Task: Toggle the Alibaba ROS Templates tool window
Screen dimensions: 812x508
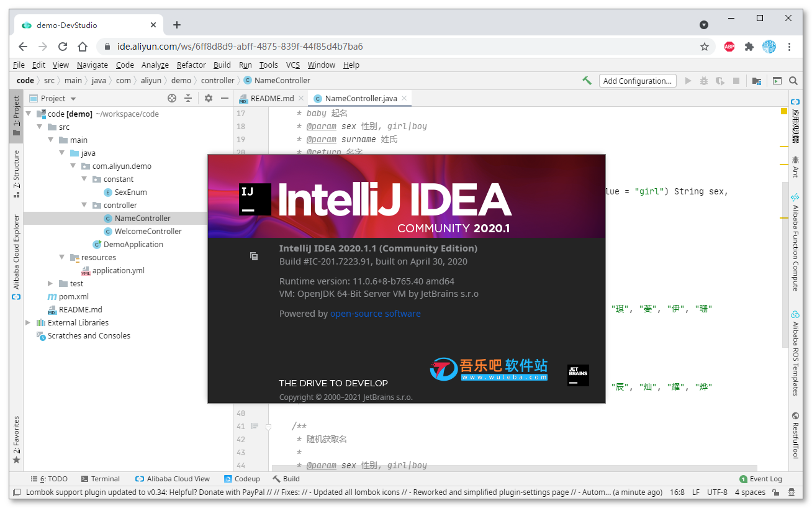Action: pos(795,353)
